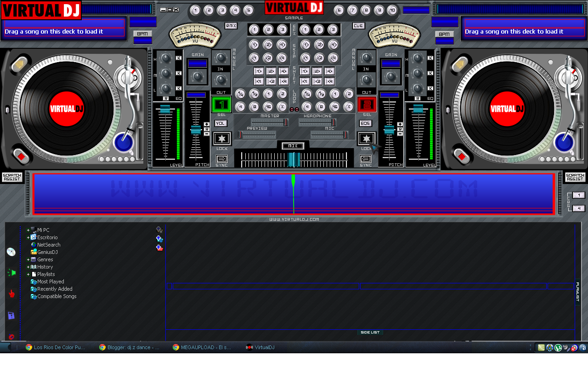Open the CD disc browser icon
588x368 pixels.
(x=11, y=252)
